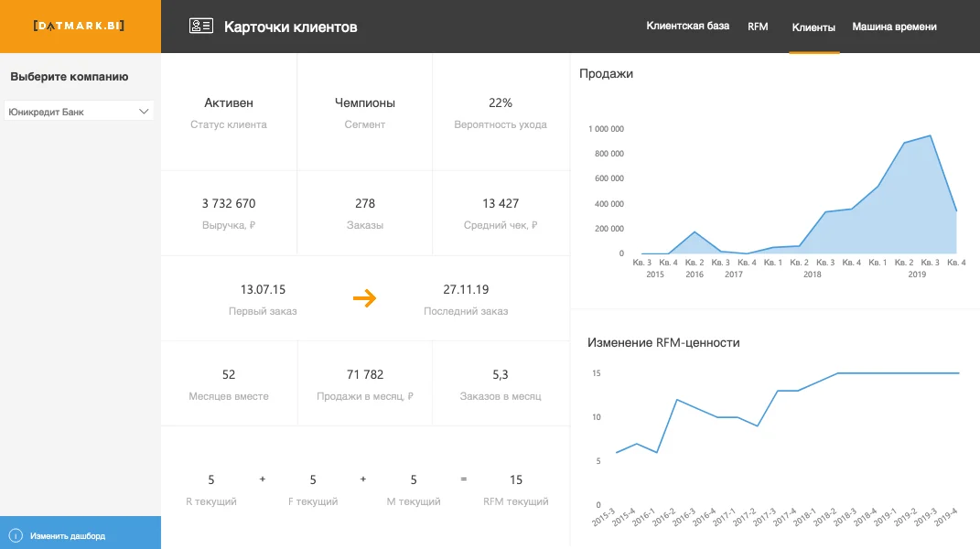Screen dimensions: 980x549
Task: Click the info icon beside Изменить дашборд
Action: [16, 535]
